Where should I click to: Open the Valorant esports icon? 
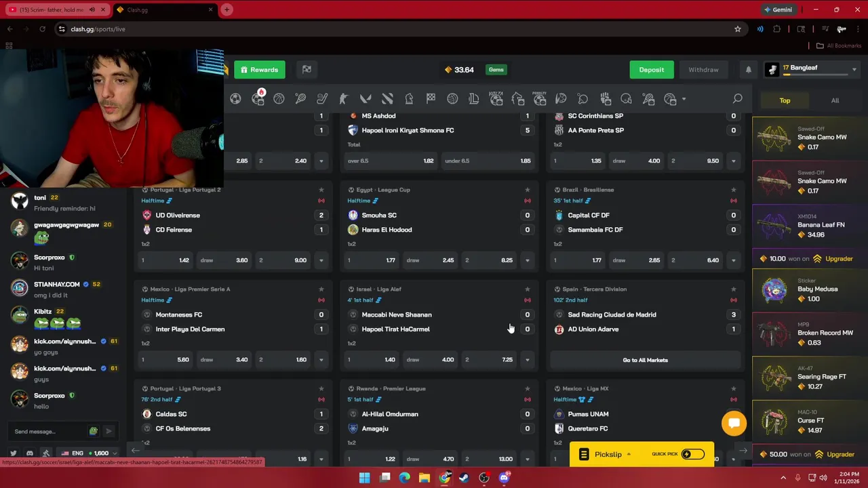366,99
